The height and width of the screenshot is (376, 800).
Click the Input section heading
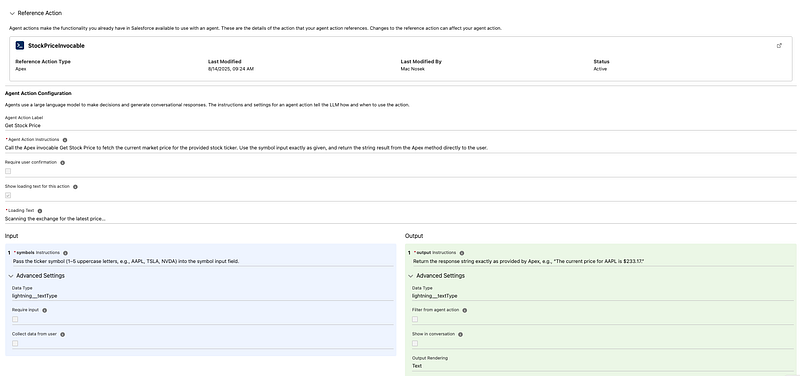[11, 236]
